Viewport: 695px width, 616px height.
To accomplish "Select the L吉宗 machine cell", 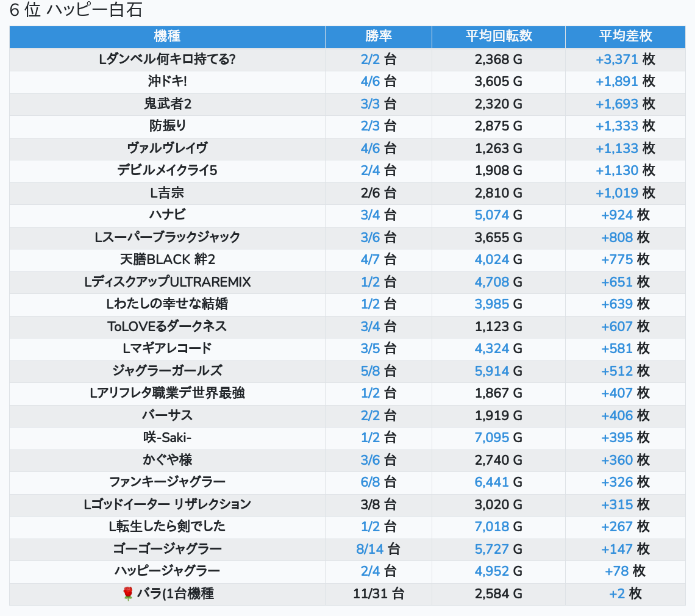I will tap(167, 193).
